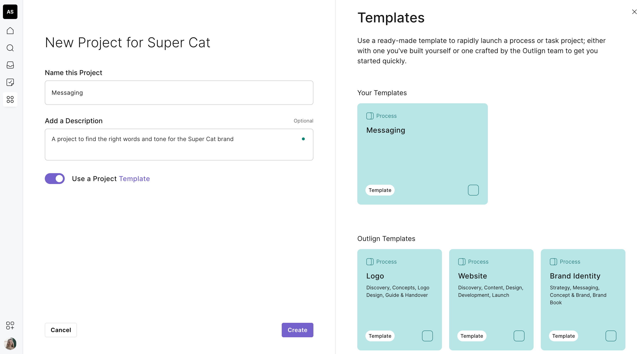This screenshot has height=354, width=644.
Task: Open the Inbox tray icon
Action: (10, 65)
